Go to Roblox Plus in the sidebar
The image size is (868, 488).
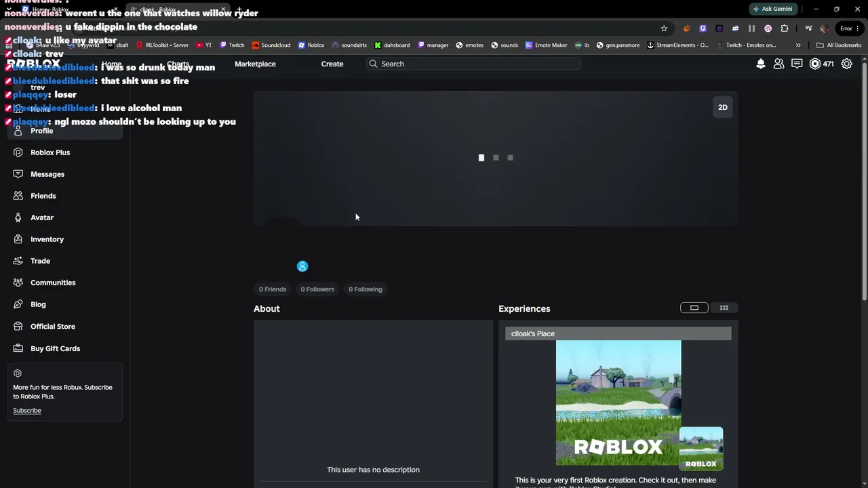click(x=50, y=152)
